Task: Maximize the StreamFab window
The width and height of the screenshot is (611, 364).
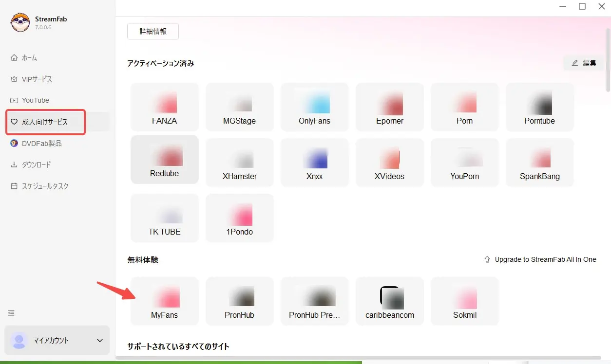Action: [582, 6]
